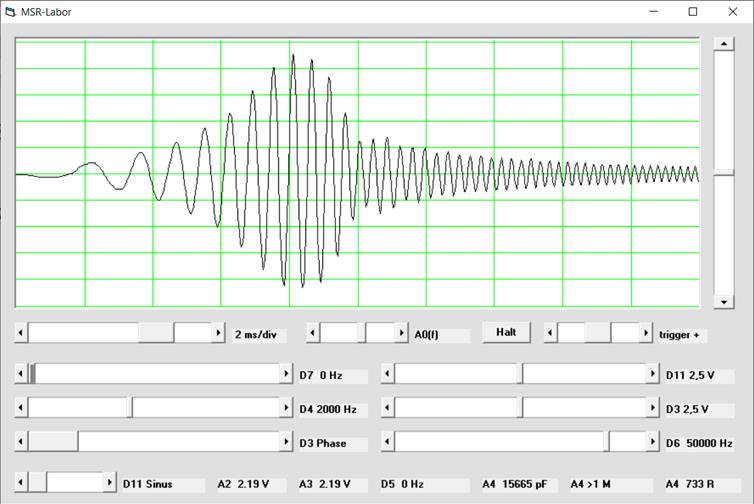Decrease D4 2000 Hz with its left arrow
The height and width of the screenshot is (504, 754).
click(x=21, y=408)
